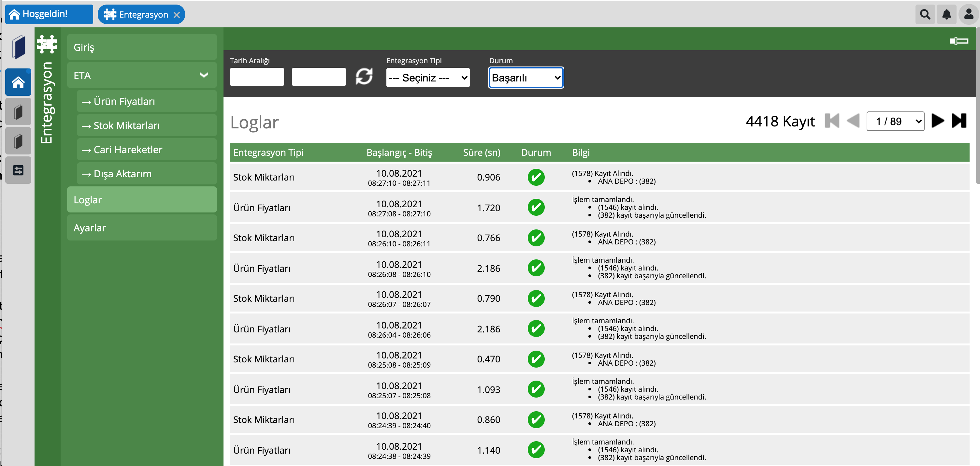The width and height of the screenshot is (980, 466).
Task: Go to the previous page of logs
Action: [x=853, y=121]
